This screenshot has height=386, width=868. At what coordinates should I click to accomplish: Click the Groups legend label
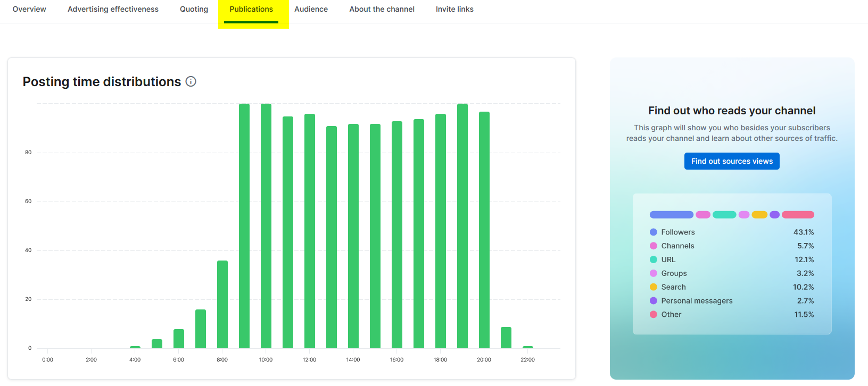pos(674,273)
